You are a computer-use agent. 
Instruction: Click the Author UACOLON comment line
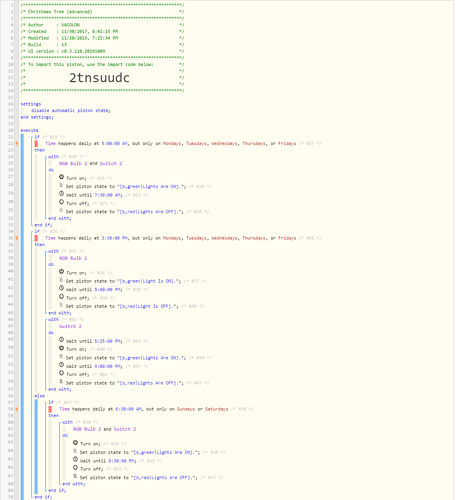tap(102, 25)
